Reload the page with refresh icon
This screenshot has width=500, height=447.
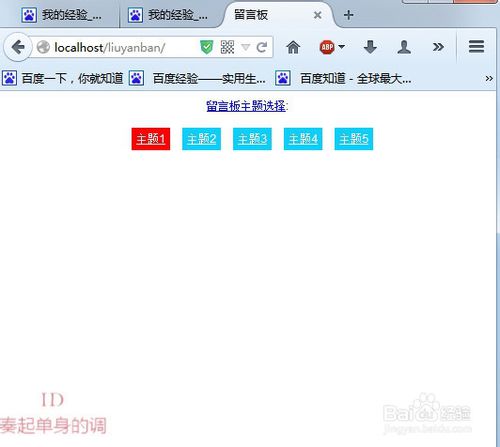tap(262, 47)
